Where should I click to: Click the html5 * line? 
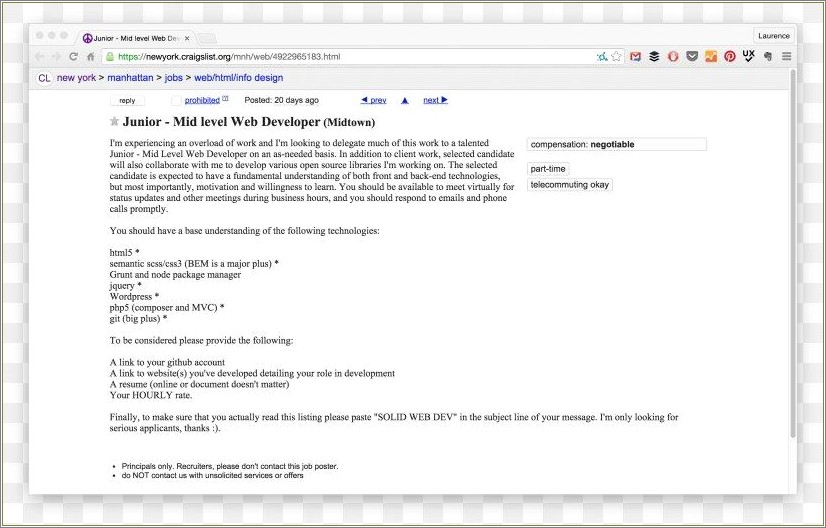(x=124, y=252)
